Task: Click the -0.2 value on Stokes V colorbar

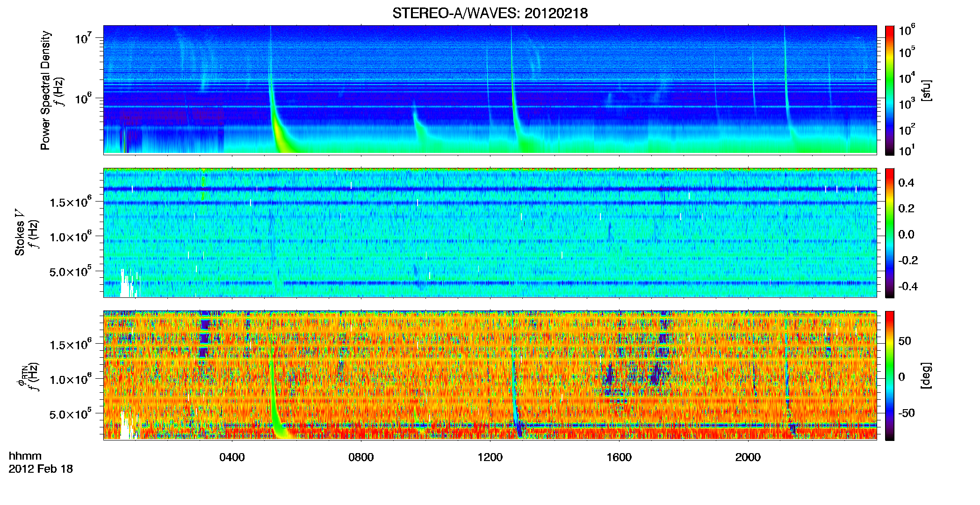Action: click(x=908, y=260)
